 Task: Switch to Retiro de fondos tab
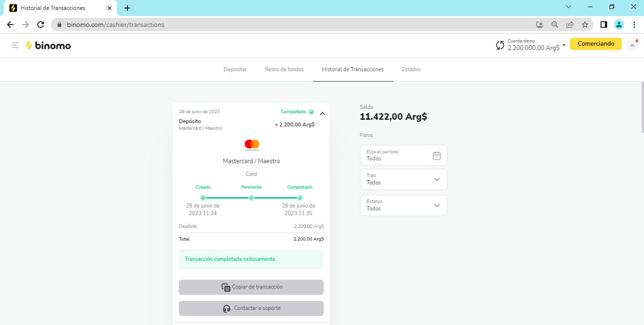[284, 69]
